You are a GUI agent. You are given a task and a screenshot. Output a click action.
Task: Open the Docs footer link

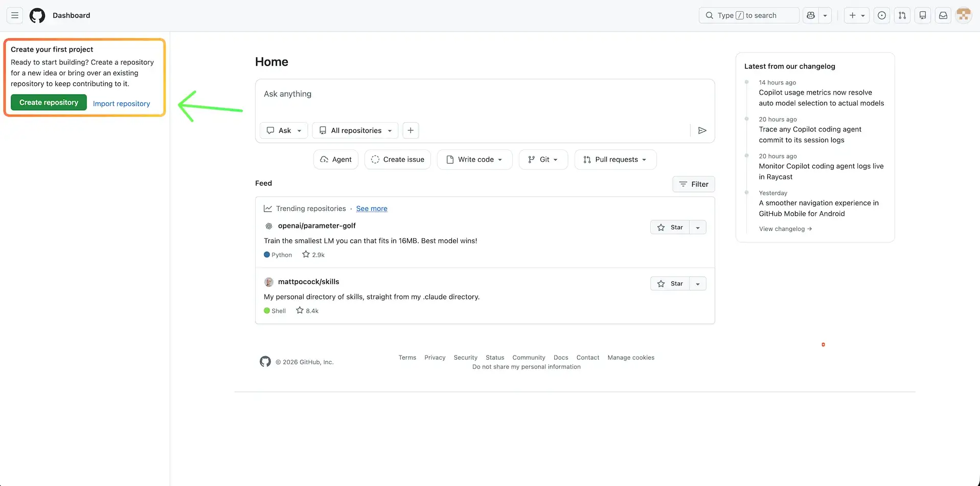[561, 358]
